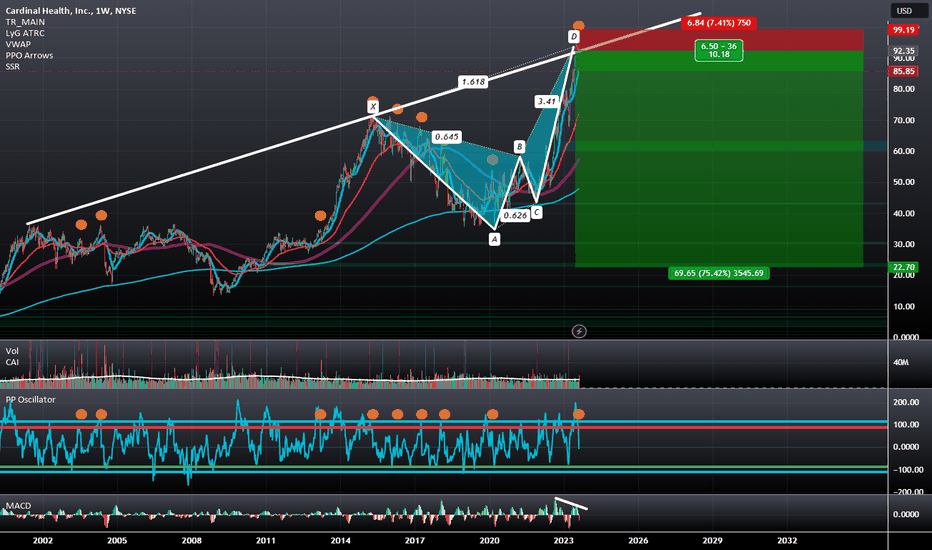Click the green target label 69.65 (75.42%) 3545.69

[x=719, y=273]
